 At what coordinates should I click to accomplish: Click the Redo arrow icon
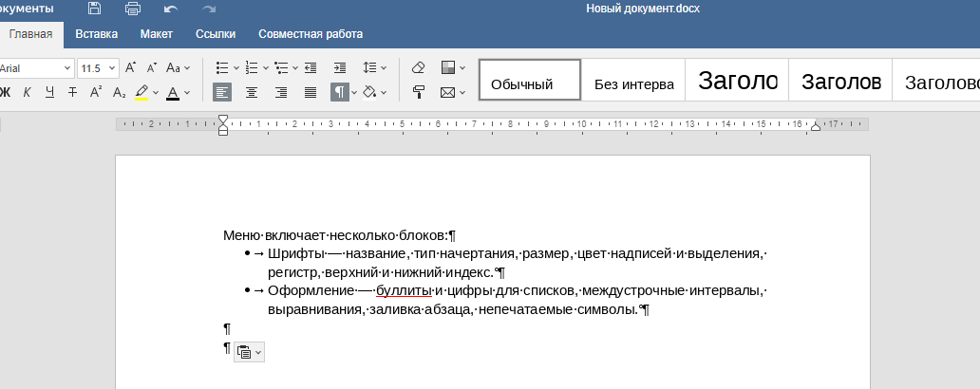tap(209, 9)
